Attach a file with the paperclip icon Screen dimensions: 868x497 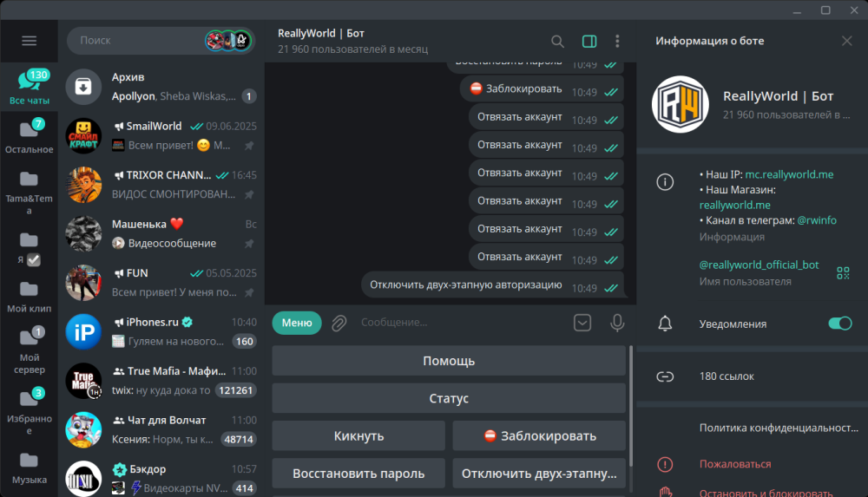[339, 323]
